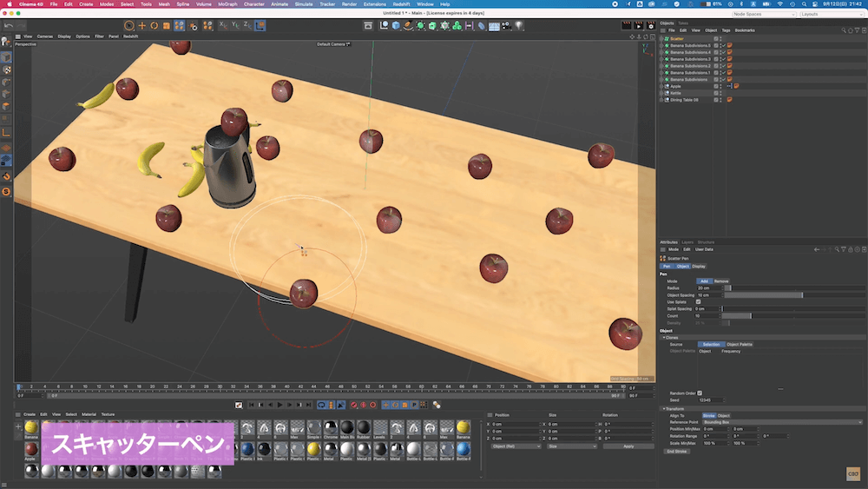This screenshot has height=489, width=868.
Task: Set pen mode to Remove
Action: (721, 281)
